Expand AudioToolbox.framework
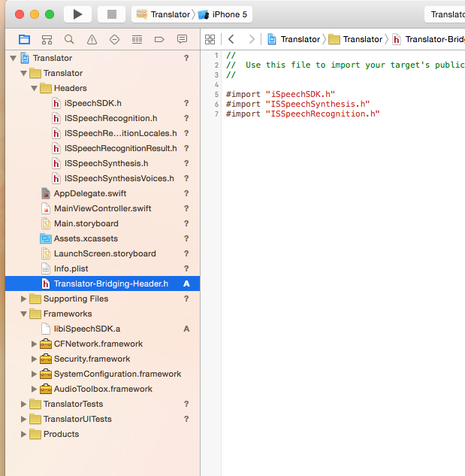 [34, 389]
